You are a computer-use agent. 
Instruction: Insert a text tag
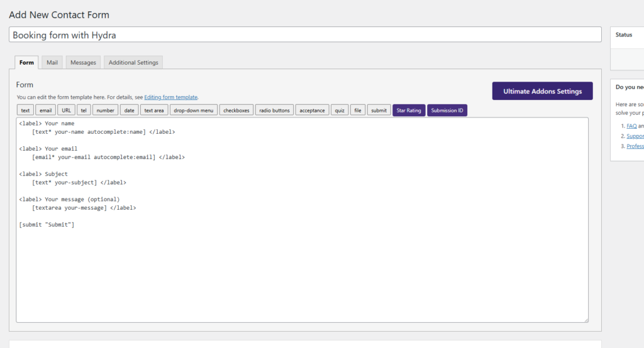25,111
